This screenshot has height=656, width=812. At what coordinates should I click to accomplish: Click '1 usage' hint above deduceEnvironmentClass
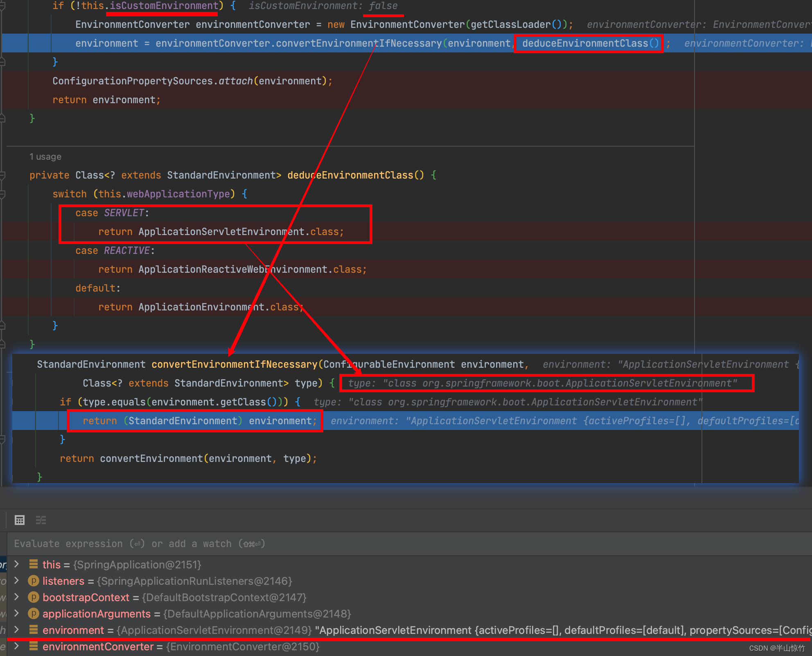(x=45, y=157)
